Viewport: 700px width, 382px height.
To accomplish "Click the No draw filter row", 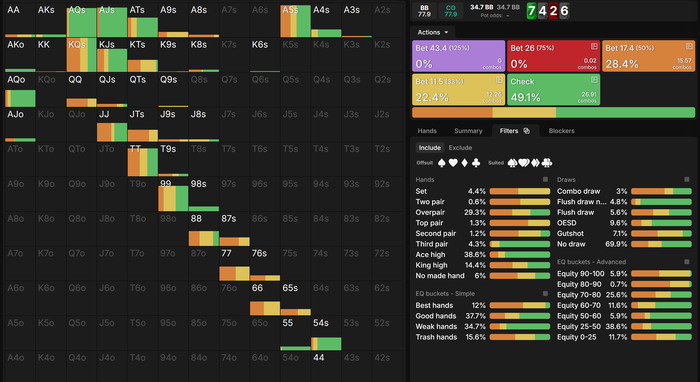I will coord(624,244).
